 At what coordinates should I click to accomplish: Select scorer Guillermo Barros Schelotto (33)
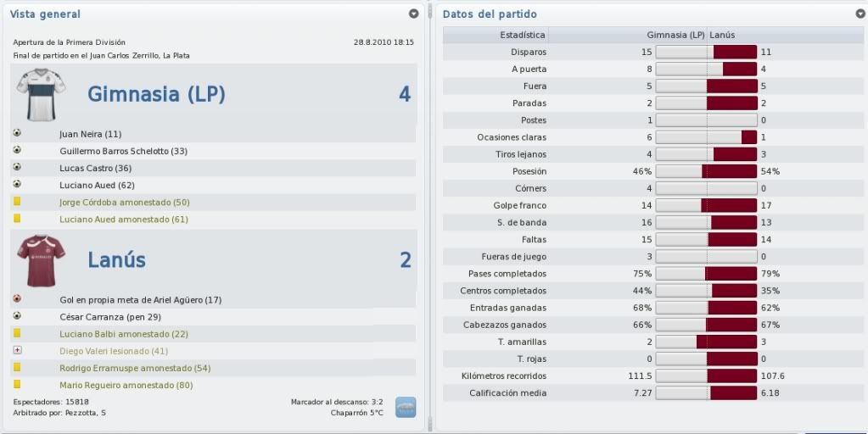tap(123, 151)
